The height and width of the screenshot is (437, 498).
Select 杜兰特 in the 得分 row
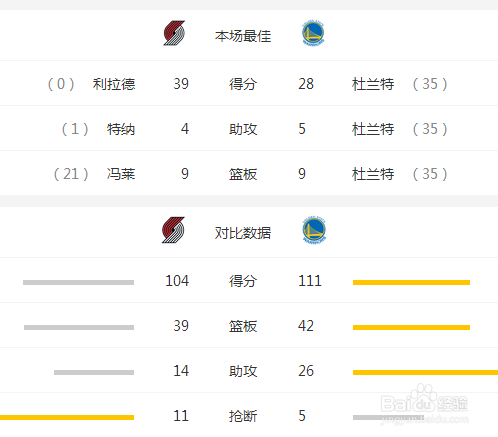(x=373, y=84)
